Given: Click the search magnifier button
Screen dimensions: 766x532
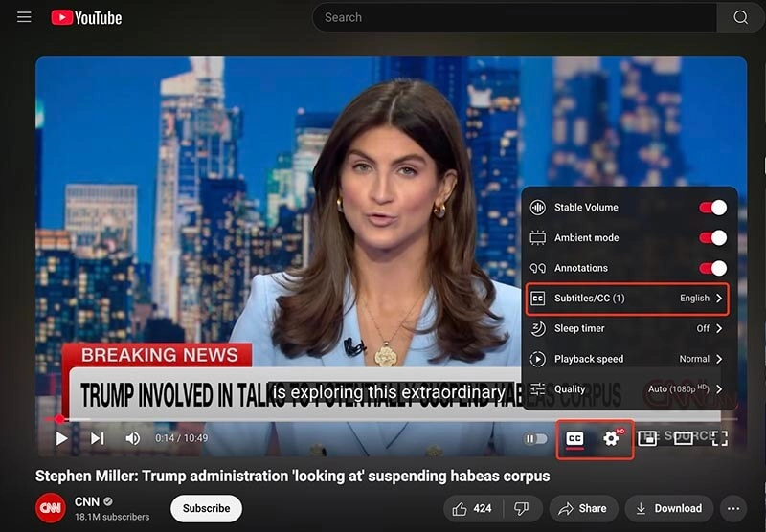Looking at the screenshot, I should point(740,17).
